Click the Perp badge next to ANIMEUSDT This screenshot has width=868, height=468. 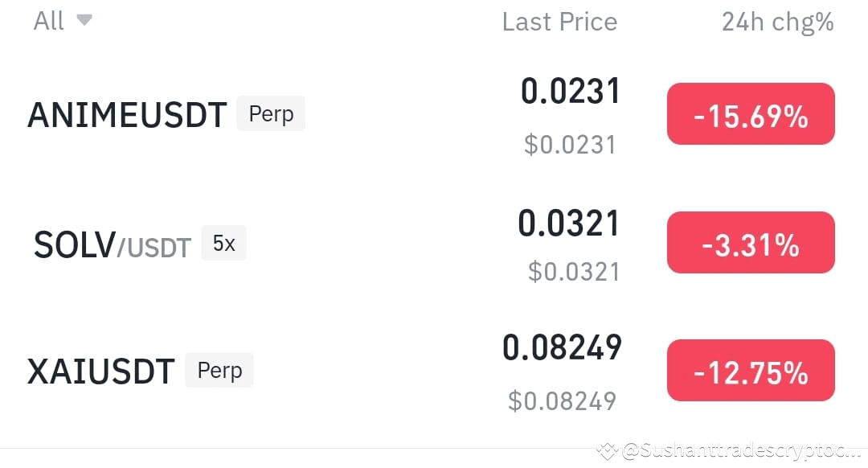pos(271,113)
